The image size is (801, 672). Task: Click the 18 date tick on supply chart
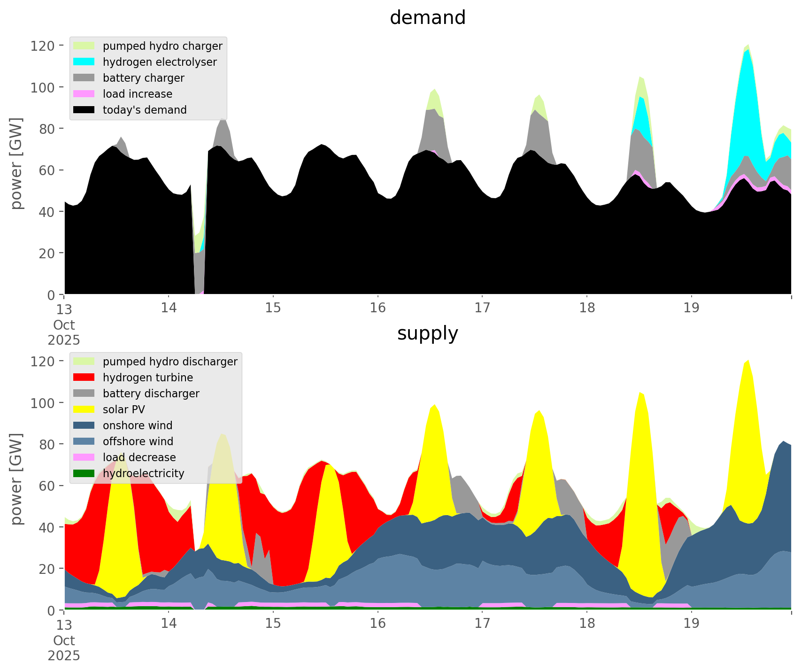point(586,624)
